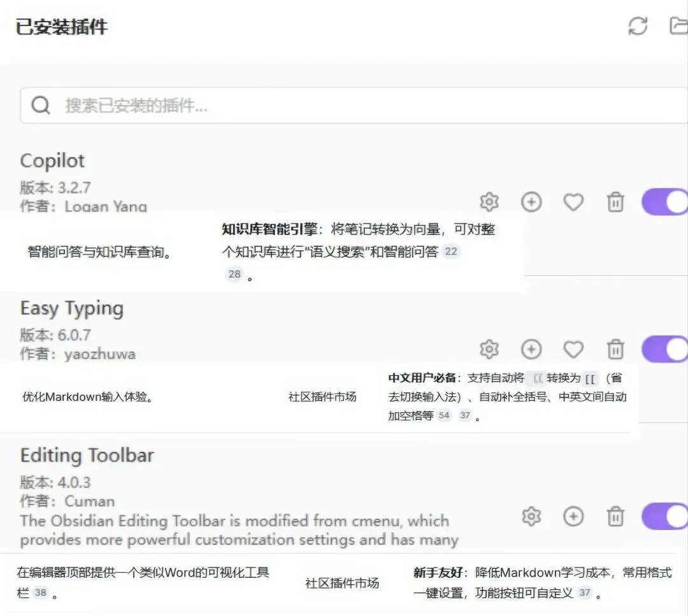Open Editing Toolbar settings gear
Image resolution: width=688 pixels, height=616 pixels.
pos(531,517)
